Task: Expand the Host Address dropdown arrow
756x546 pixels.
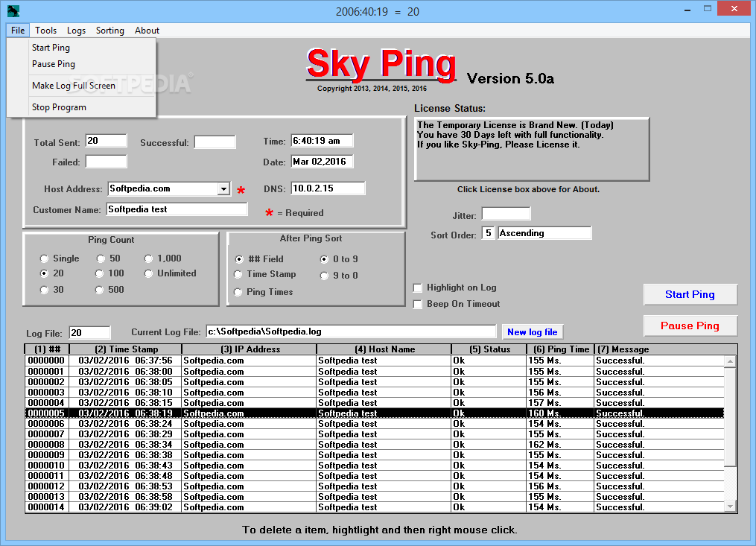Action: pos(223,189)
